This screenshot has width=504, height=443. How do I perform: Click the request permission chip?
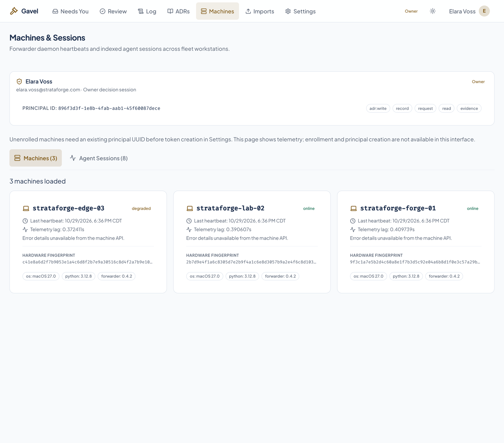tap(425, 108)
